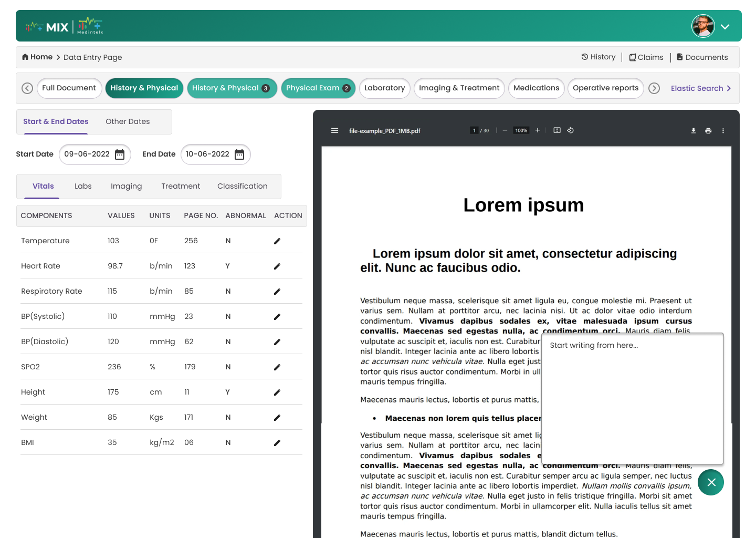
Task: Edit the Heart Rate vitals entry
Action: tap(277, 266)
